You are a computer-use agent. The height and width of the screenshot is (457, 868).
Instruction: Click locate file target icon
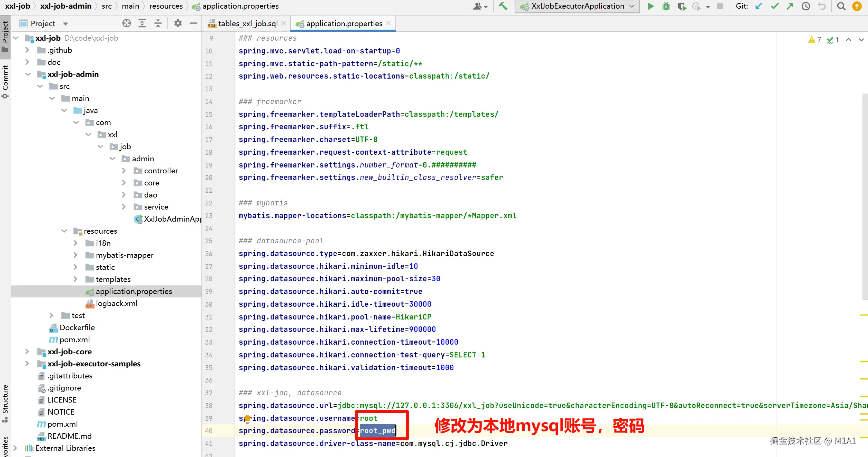tap(126, 23)
